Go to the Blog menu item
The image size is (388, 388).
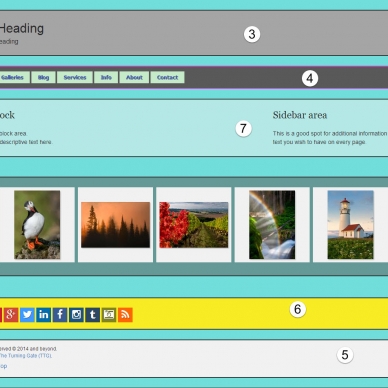tap(43, 77)
